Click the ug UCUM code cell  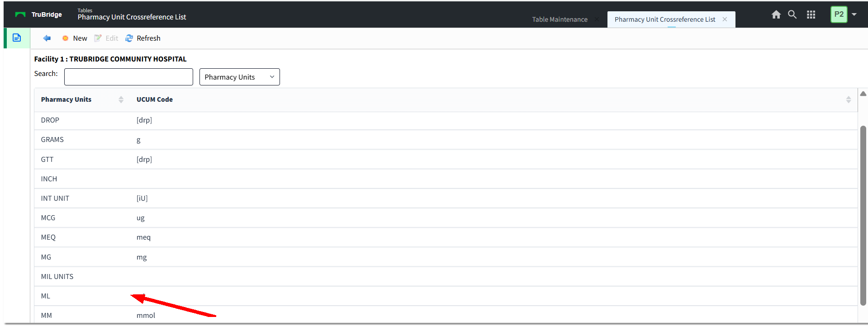pyautogui.click(x=141, y=218)
